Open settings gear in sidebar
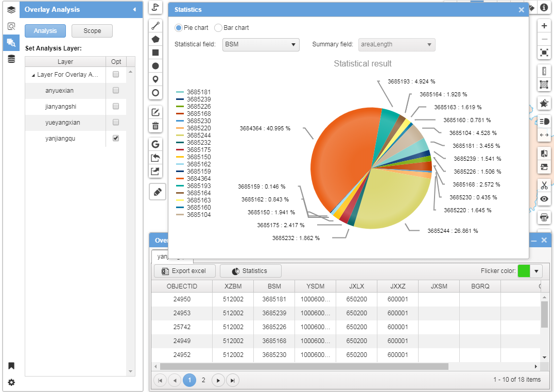The image size is (554, 392). pyautogui.click(x=11, y=382)
